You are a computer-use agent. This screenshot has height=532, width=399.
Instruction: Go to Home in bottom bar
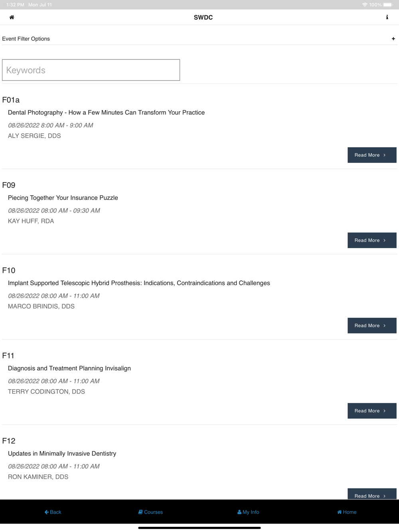click(347, 512)
